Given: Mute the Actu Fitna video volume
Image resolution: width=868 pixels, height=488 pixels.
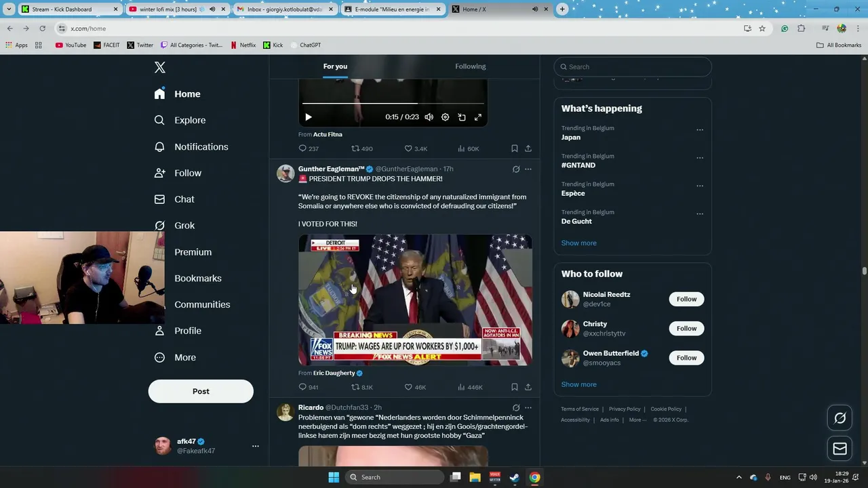Looking at the screenshot, I should [429, 117].
